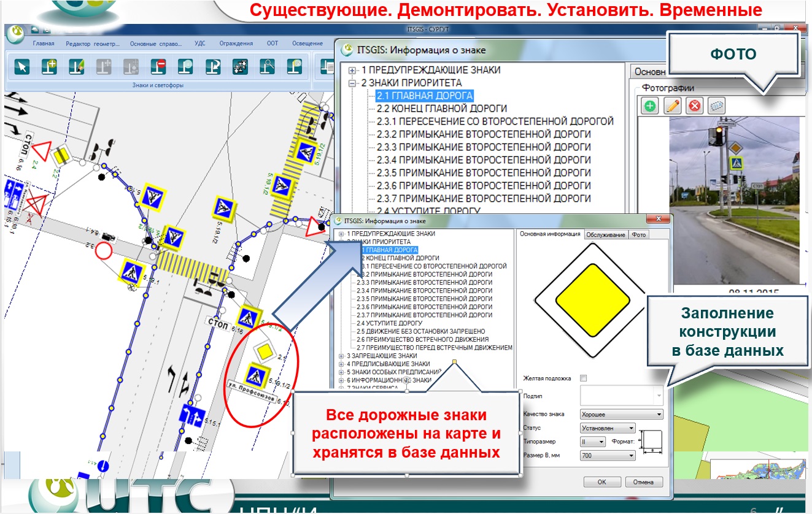Select 2.3.7 ПРИМЫКАНИЕ ВТОРОСТЕПЕННОЙ ДОРОГИ in the large dialog
The image size is (812, 514).
(484, 199)
